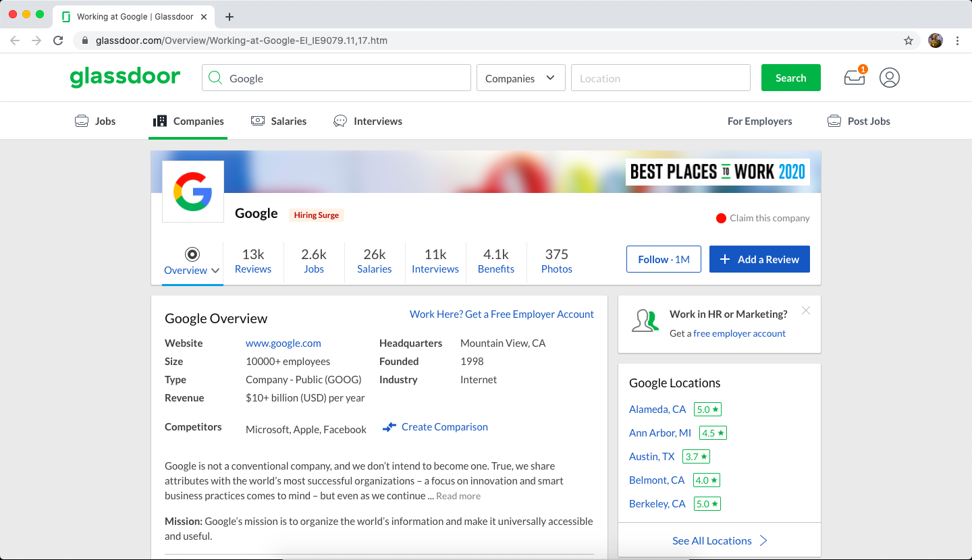Image resolution: width=972 pixels, height=560 pixels.
Task: Click the glassdoor logo
Action: (x=125, y=77)
